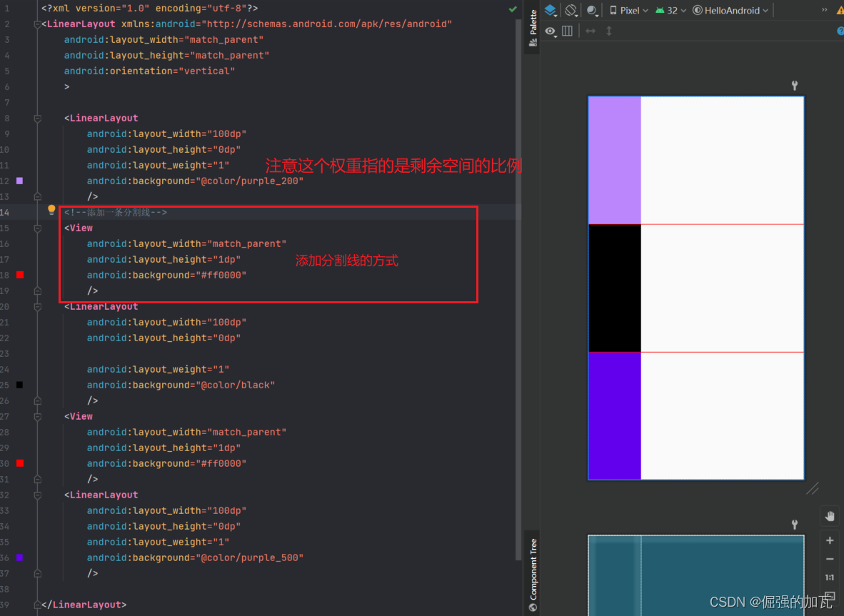
Task: Click the Orientation for Preview rotate icon
Action: point(571,10)
